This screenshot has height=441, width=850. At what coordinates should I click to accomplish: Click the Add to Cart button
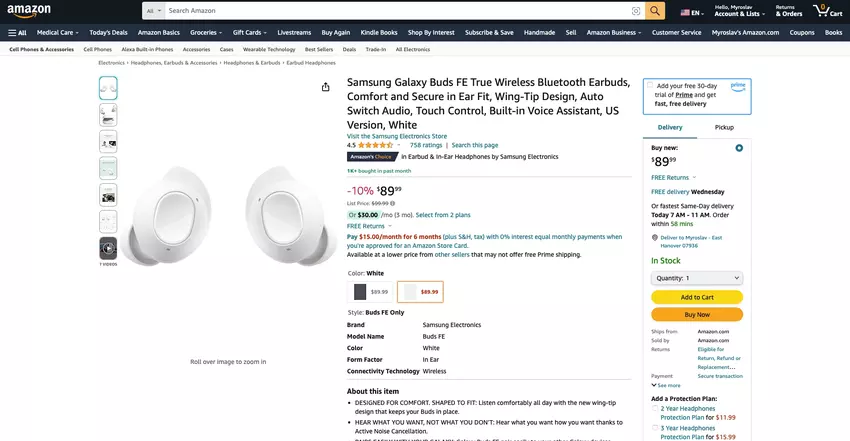tap(696, 297)
